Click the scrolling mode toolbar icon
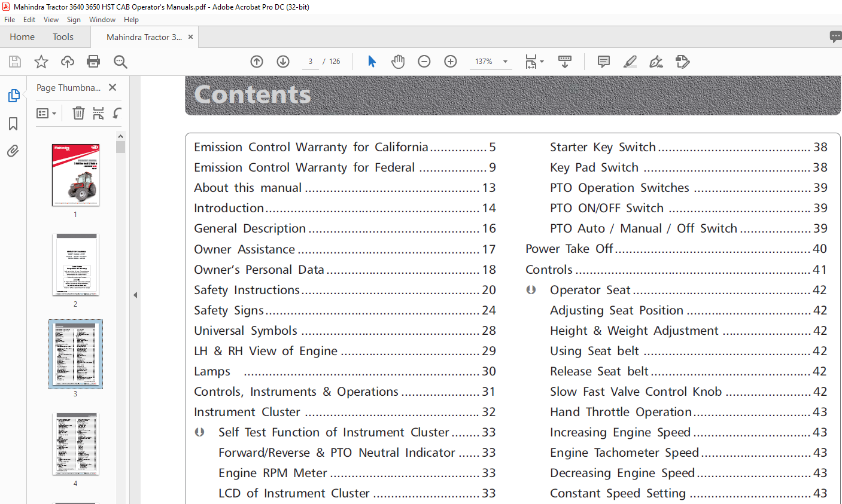Screen dimensions: 842x504 click(x=565, y=62)
